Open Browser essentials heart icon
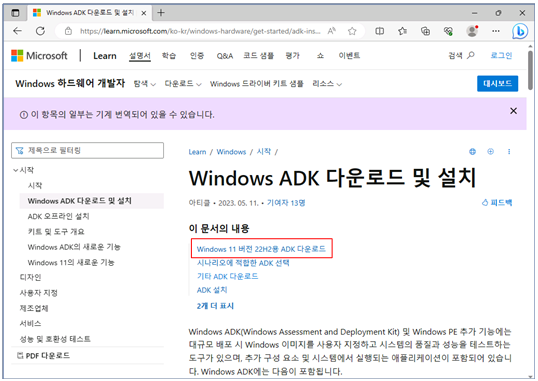Image resolution: width=538 pixels, height=381 pixels. pyautogui.click(x=448, y=31)
